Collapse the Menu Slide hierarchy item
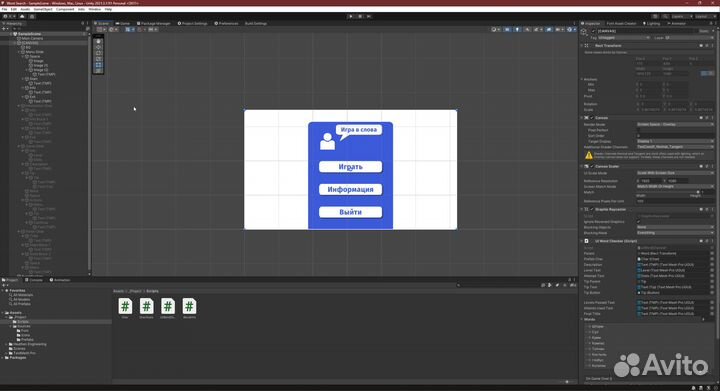 coord(19,52)
